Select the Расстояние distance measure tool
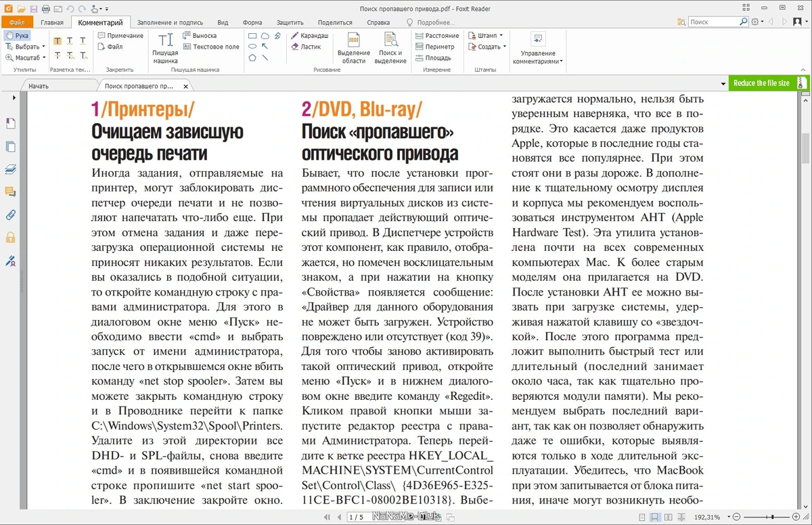This screenshot has width=812, height=525. tap(437, 35)
